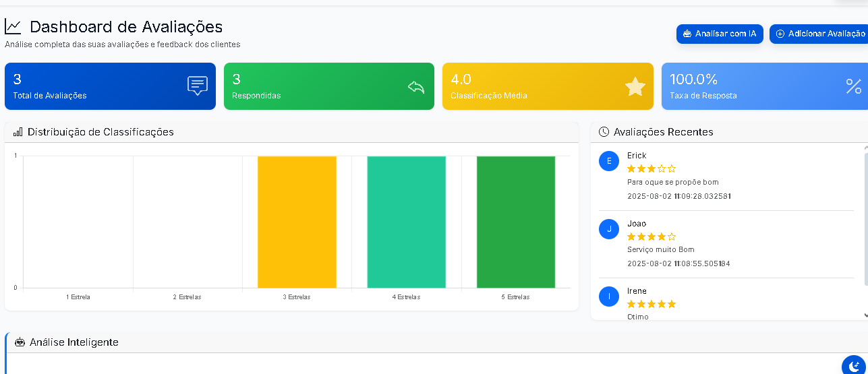Click the Distribuição de Classificações title
This screenshot has width=868, height=374.
[x=100, y=132]
